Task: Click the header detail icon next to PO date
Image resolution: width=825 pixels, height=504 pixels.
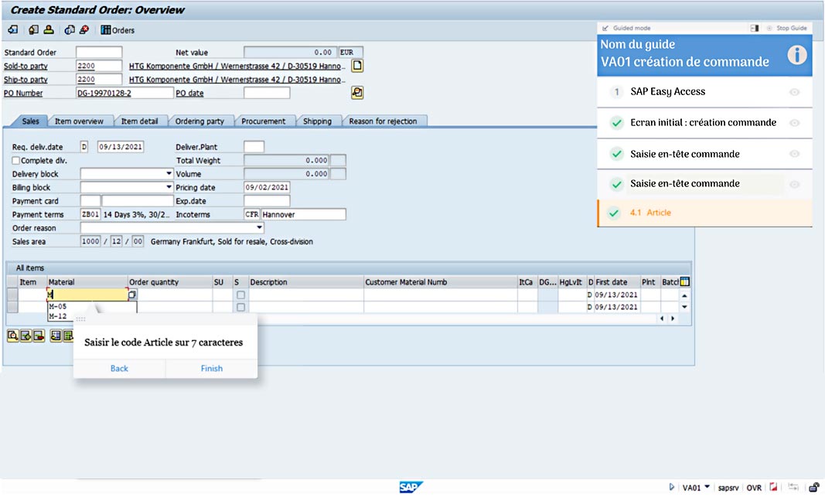Action: click(357, 93)
